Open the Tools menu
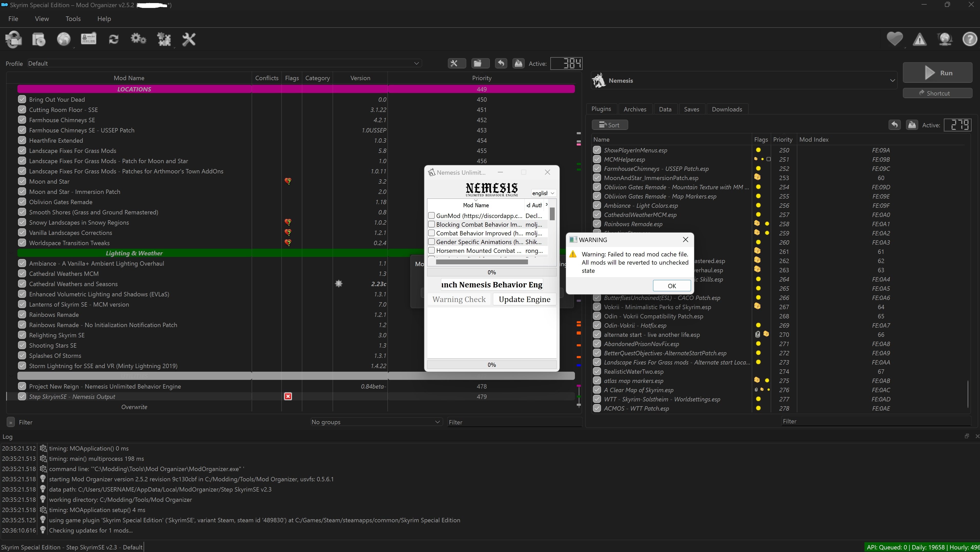980x552 pixels. pyautogui.click(x=73, y=19)
